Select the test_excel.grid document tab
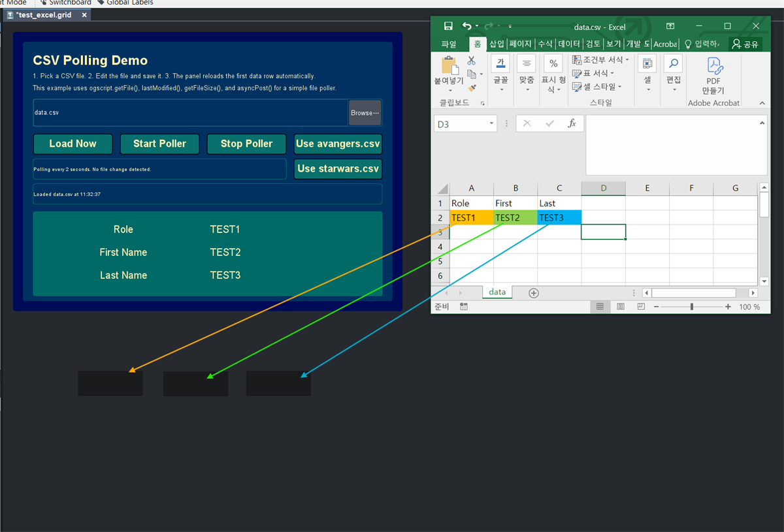Screen dimensions: 784x532 click(45, 14)
